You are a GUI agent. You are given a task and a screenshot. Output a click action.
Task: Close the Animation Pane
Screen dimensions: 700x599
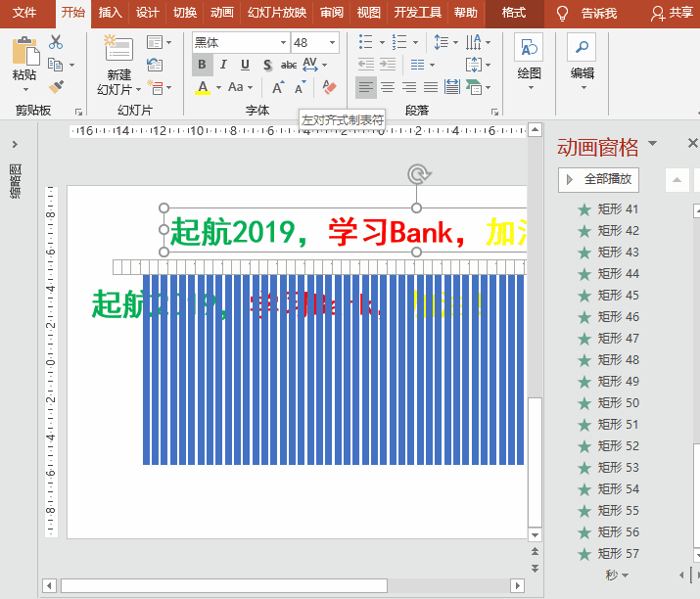(692, 143)
